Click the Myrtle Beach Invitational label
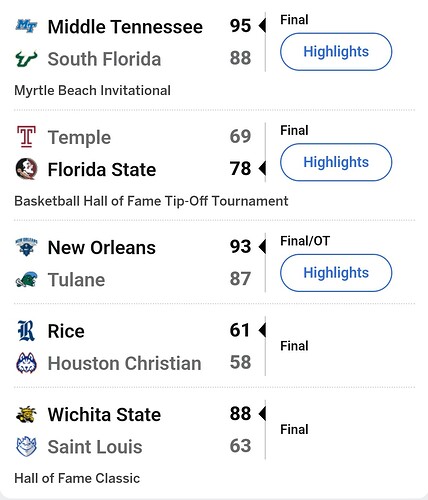Screen dimensions: 428x500 click(x=92, y=90)
